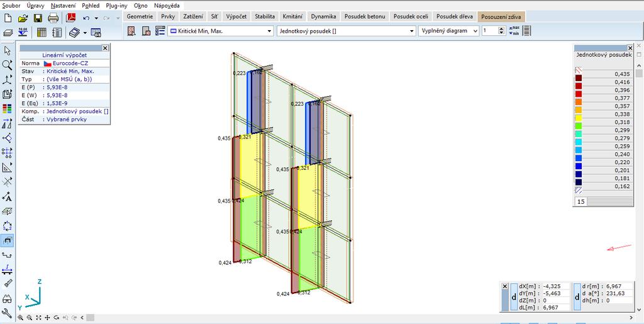Open the result display parameters list icon
The image size is (644, 324).
pyautogui.click(x=160, y=31)
